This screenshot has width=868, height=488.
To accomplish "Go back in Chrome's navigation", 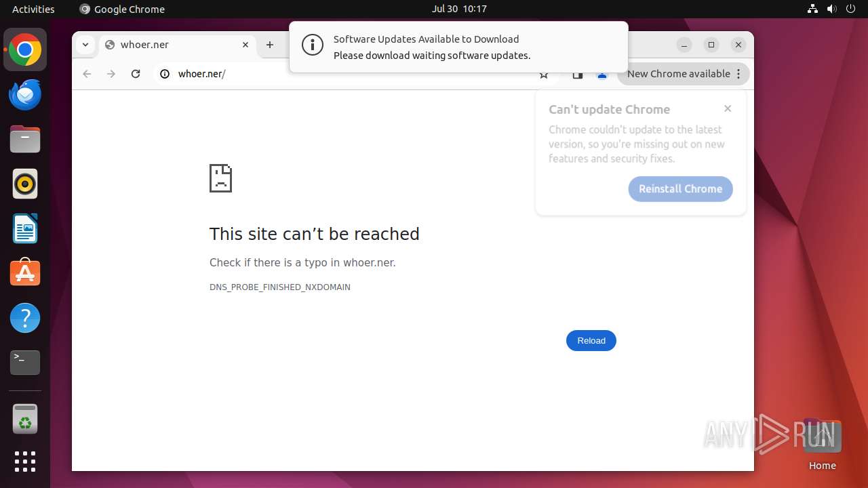I will pos(87,74).
